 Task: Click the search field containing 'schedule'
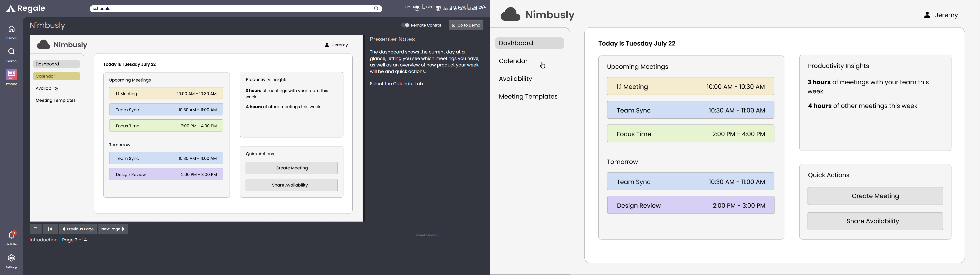pyautogui.click(x=228, y=9)
